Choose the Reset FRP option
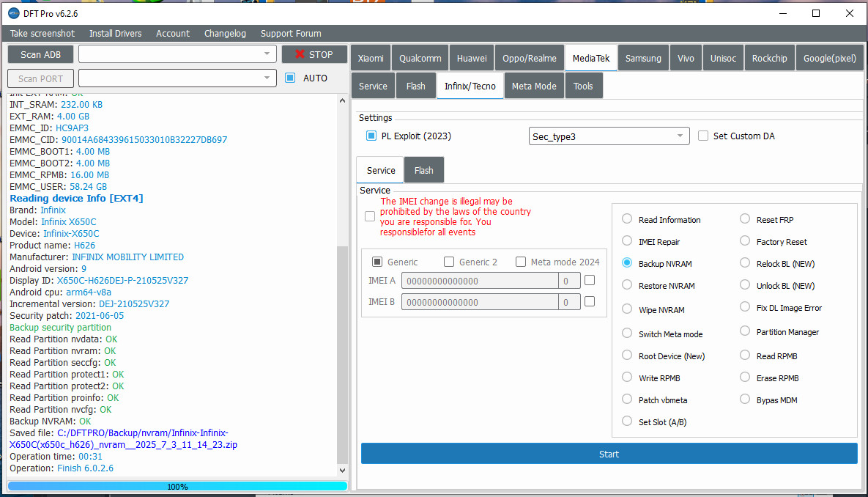Screen dimensions: 868x497 point(745,219)
